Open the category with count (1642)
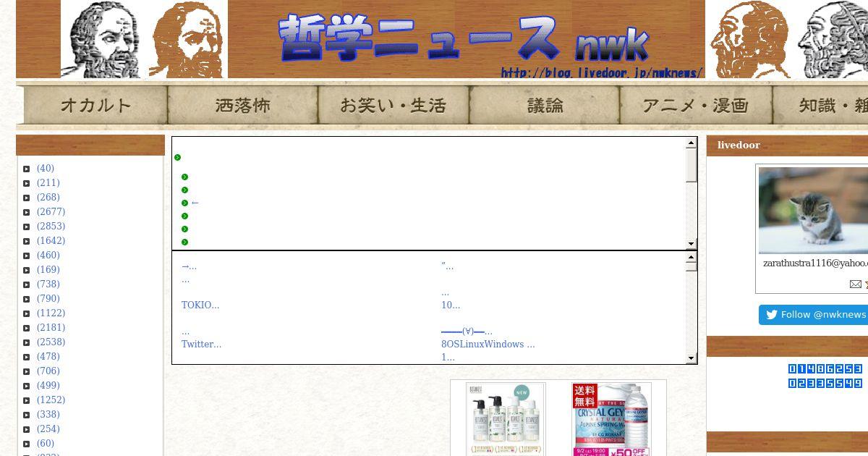This screenshot has width=868, height=456. pos(51,241)
